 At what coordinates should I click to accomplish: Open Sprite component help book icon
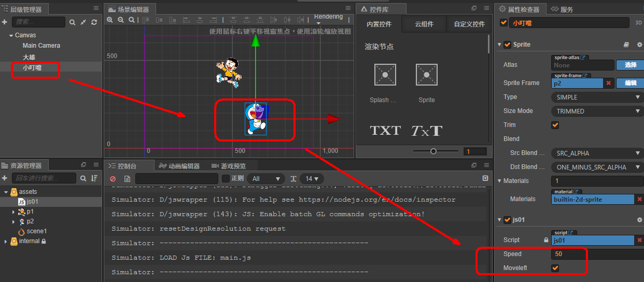pos(626,45)
